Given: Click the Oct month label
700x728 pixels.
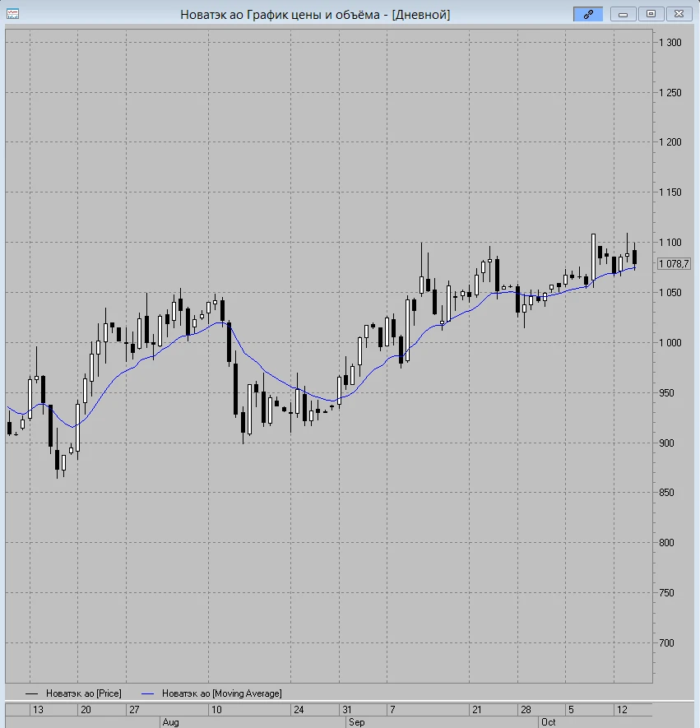Looking at the screenshot, I should 548,722.
